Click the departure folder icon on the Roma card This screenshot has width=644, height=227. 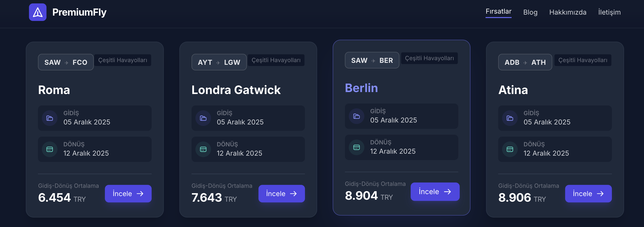50,118
